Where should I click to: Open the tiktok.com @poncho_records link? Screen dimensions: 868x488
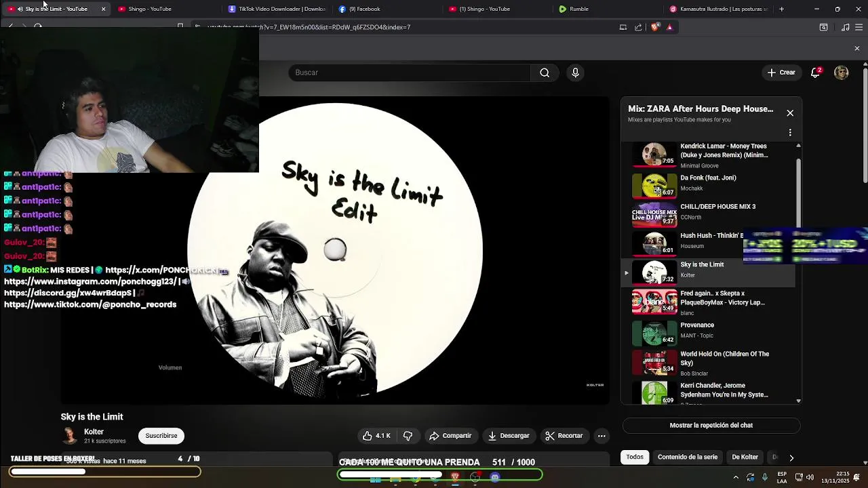(90, 304)
